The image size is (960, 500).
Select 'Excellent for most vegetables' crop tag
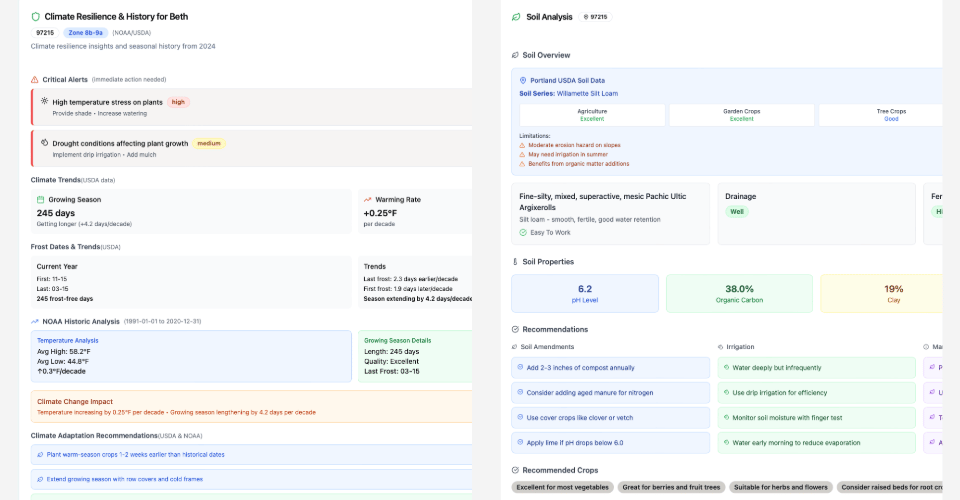click(562, 487)
